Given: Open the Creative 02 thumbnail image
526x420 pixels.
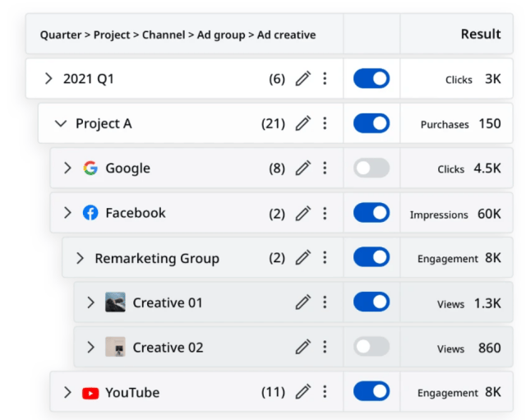Looking at the screenshot, I should tap(115, 347).
